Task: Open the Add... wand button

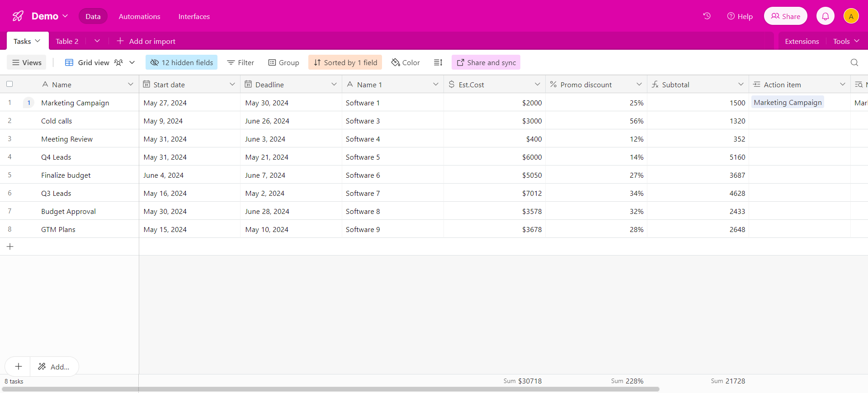Action: click(x=54, y=366)
